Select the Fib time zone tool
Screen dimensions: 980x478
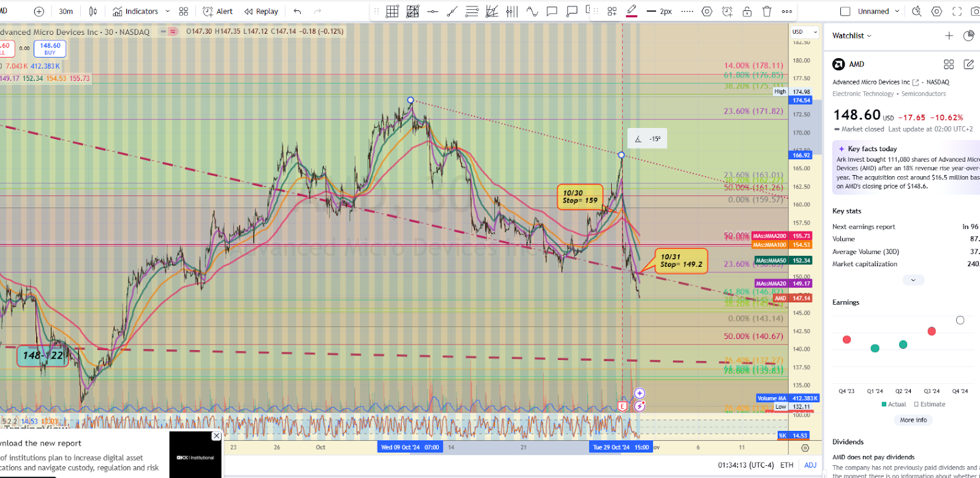point(512,11)
